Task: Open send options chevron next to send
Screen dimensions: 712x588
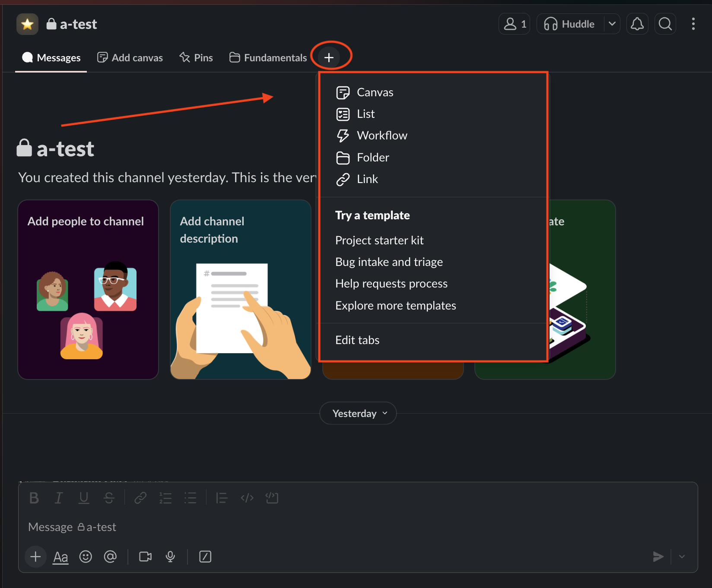Action: pyautogui.click(x=682, y=557)
